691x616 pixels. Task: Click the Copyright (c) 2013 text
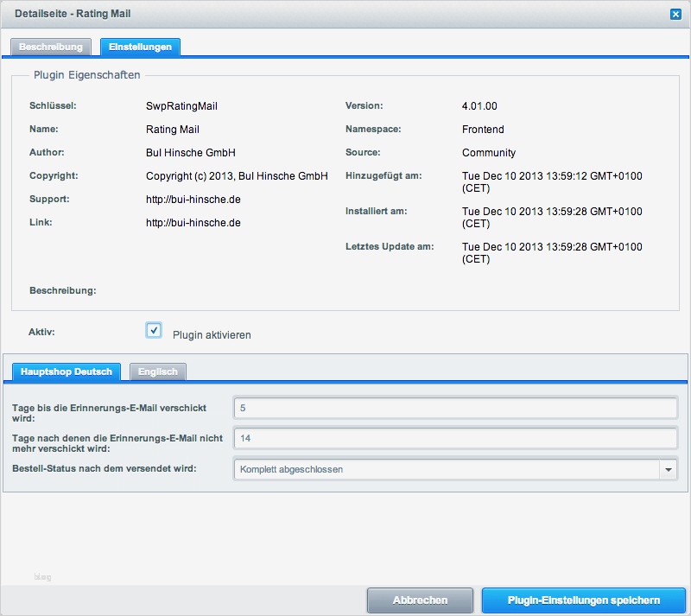(237, 176)
